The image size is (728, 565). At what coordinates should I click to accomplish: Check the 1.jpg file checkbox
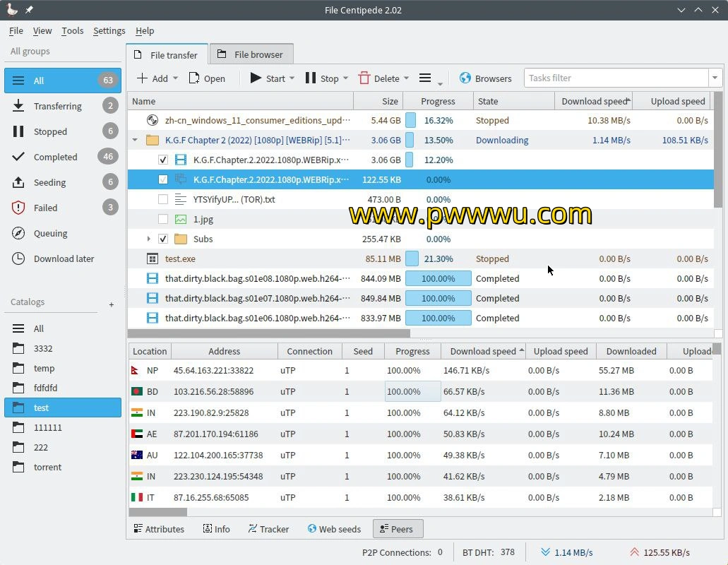(x=163, y=219)
